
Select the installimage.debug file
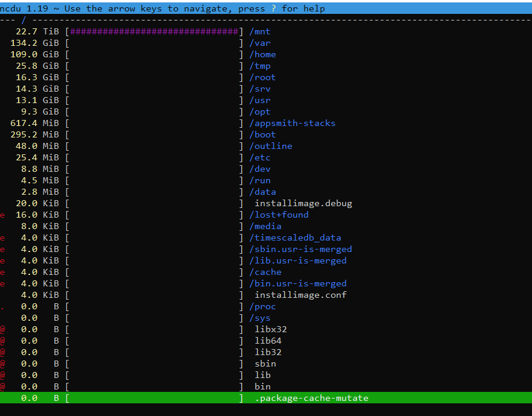click(x=266, y=203)
